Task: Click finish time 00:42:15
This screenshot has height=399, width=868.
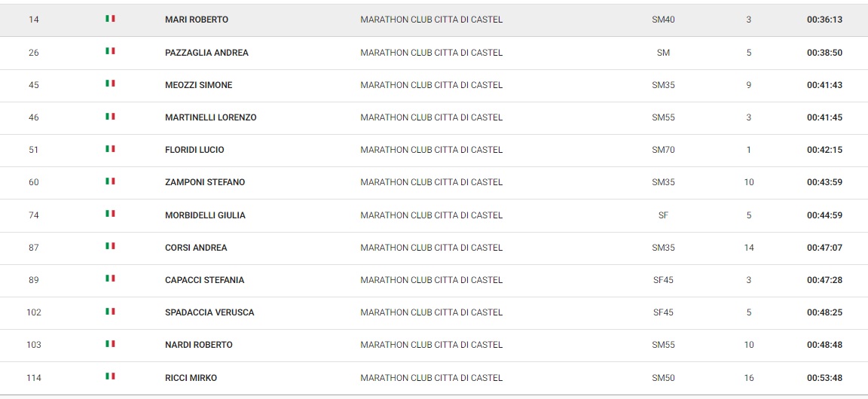Action: 824,150
